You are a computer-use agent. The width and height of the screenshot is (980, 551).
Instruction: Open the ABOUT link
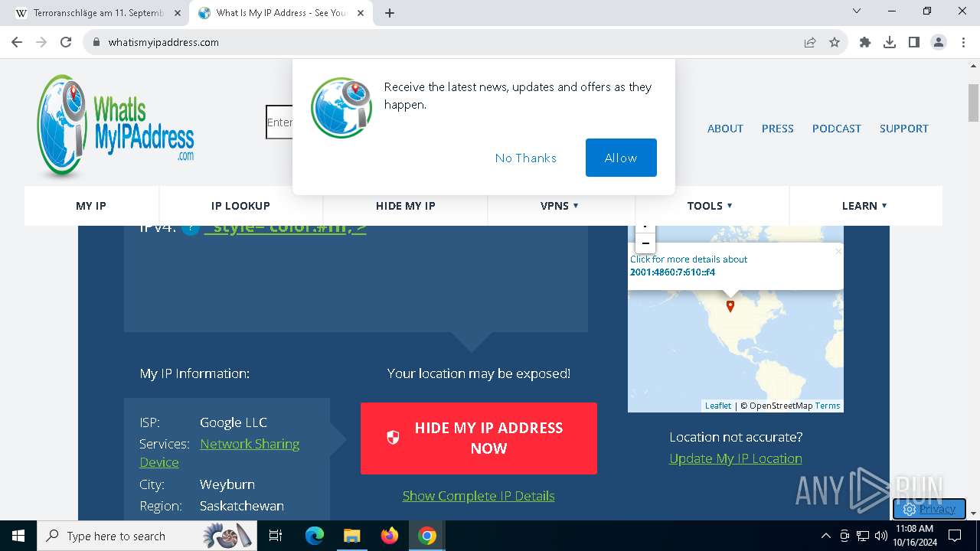point(725,129)
